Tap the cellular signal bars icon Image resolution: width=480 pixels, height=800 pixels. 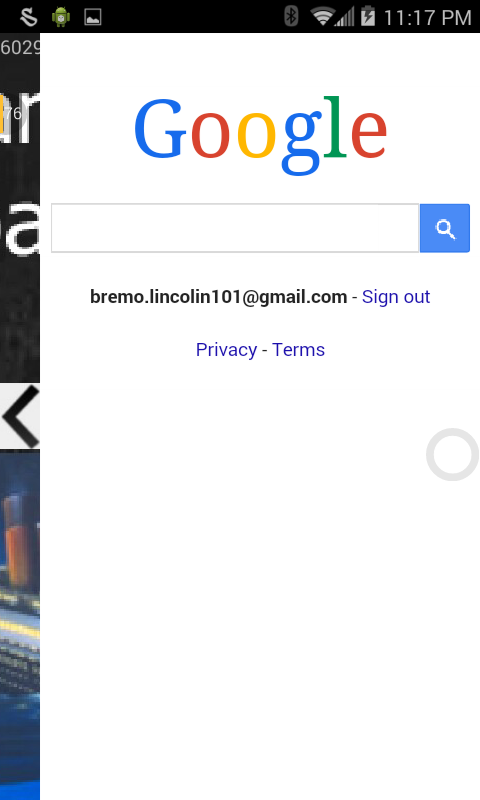click(345, 17)
